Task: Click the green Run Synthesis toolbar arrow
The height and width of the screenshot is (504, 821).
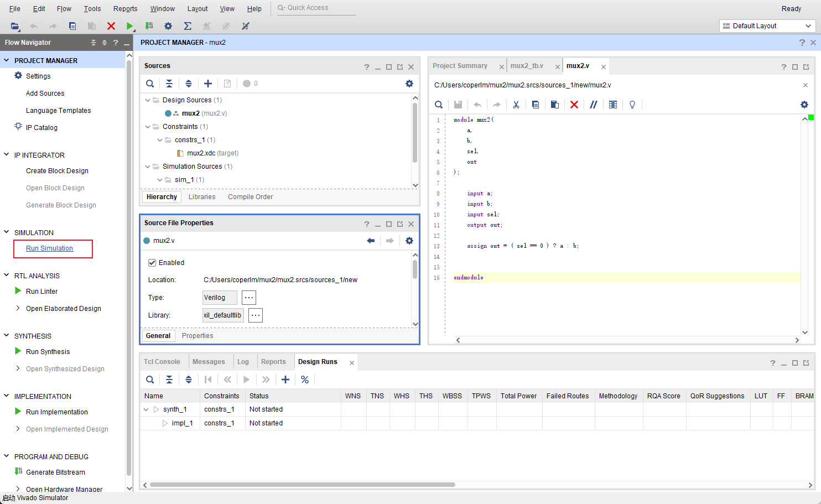Action: pos(129,26)
